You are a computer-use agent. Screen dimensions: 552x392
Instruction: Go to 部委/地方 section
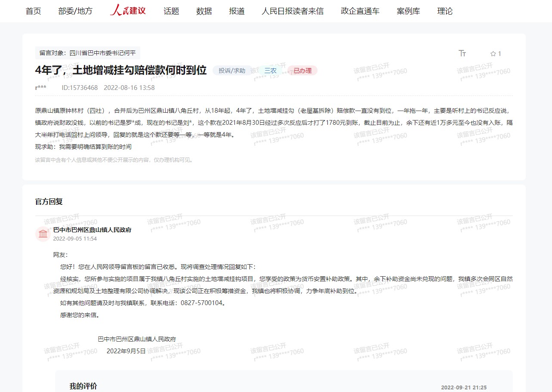(75, 11)
